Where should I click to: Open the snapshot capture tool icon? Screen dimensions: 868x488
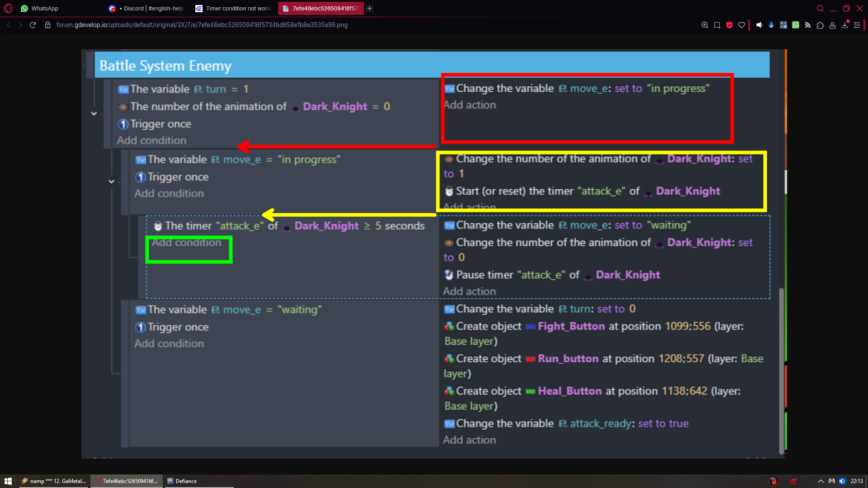[x=717, y=25]
